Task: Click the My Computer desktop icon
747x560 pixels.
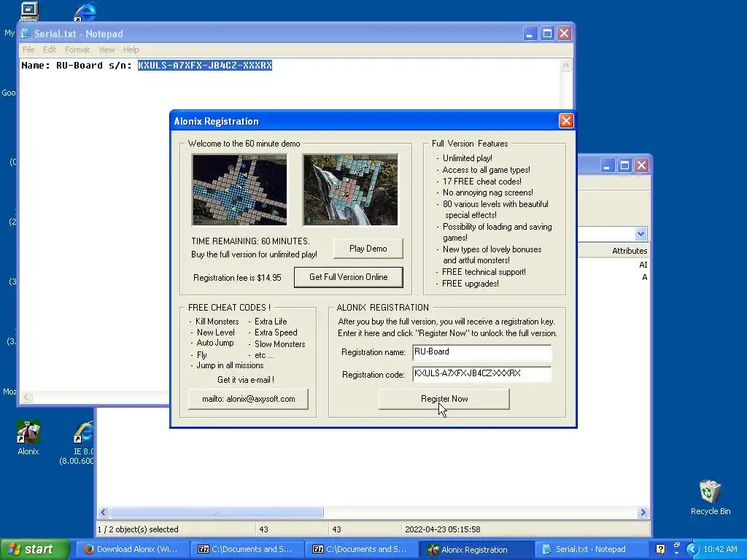Action: (29, 10)
